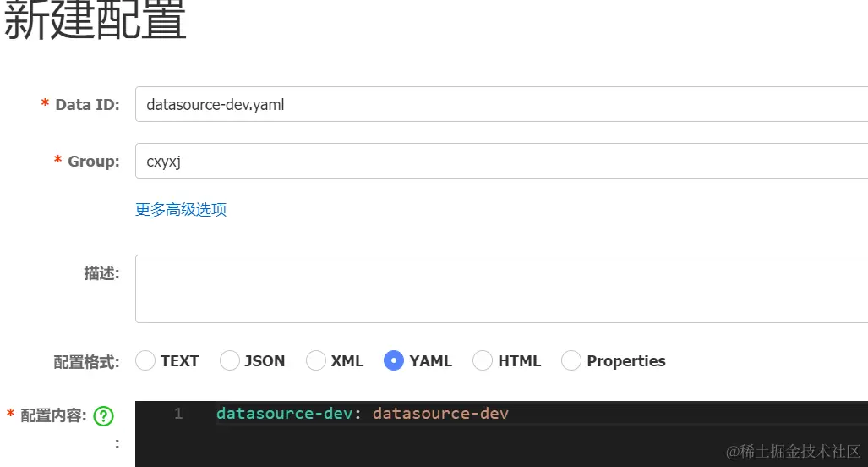Select the JSON format radio button
This screenshot has height=467, width=868.
tap(230, 360)
